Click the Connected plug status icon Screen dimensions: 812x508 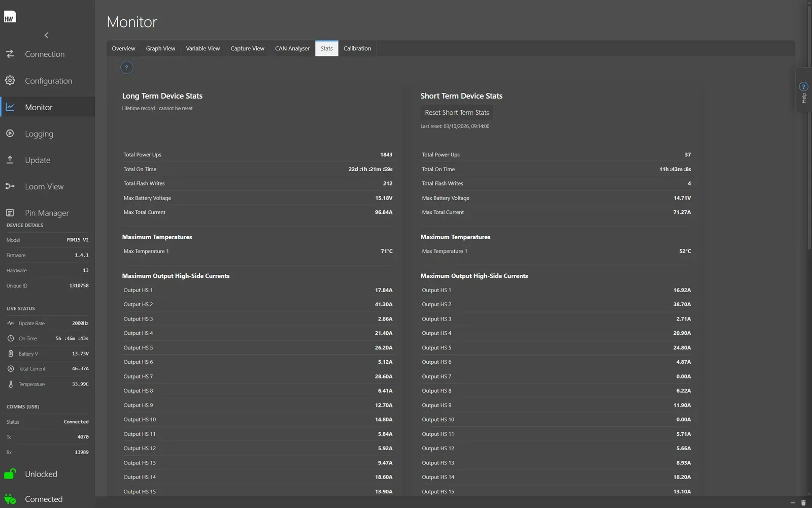coord(10,499)
